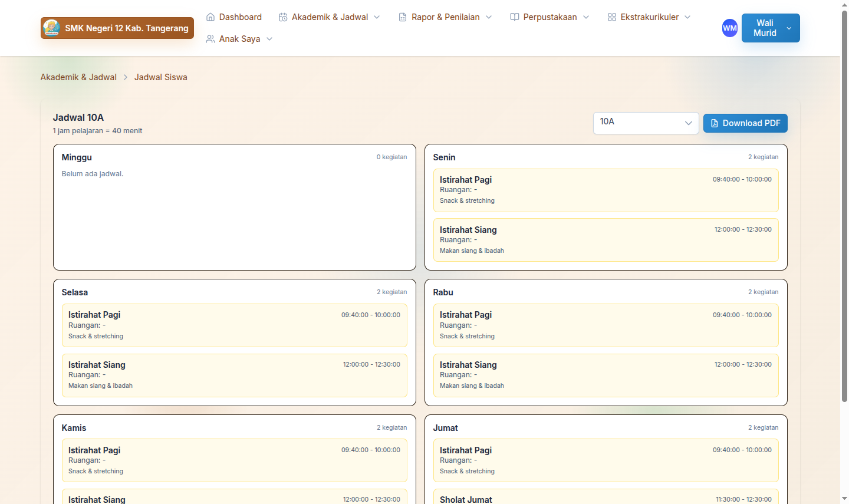
Task: Click the Akademik & Jadwal calendar icon
Action: [283, 17]
